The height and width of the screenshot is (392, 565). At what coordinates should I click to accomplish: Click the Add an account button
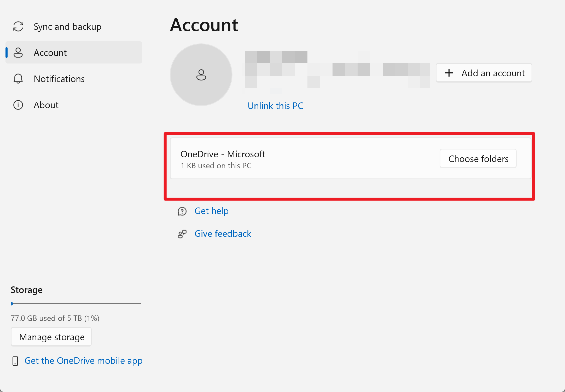pyautogui.click(x=484, y=73)
